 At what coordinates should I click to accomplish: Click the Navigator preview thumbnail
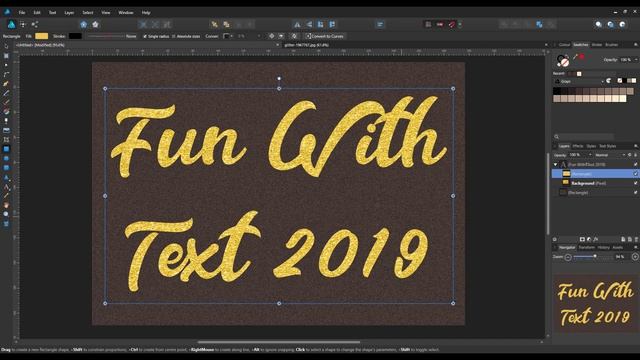tap(595, 304)
